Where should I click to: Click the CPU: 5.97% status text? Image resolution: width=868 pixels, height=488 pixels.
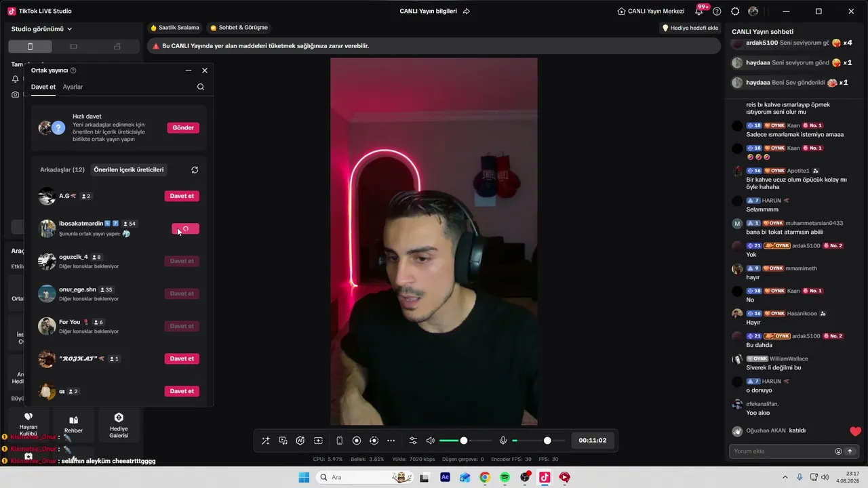pyautogui.click(x=328, y=459)
